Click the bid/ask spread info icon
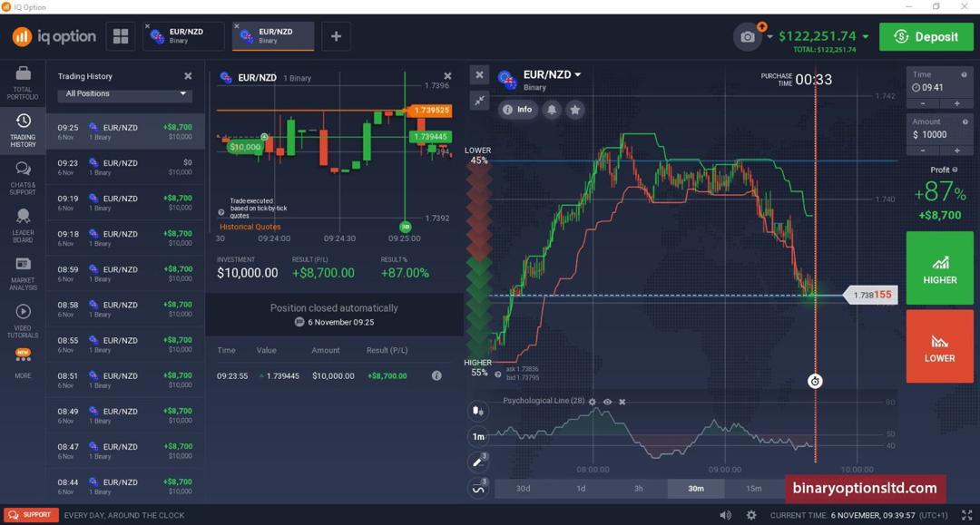 (497, 374)
